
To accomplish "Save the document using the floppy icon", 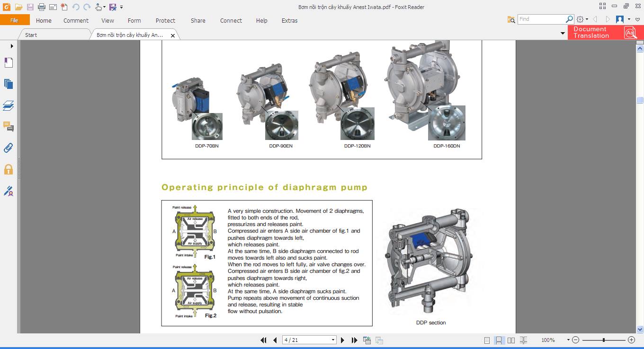I will tap(30, 7).
